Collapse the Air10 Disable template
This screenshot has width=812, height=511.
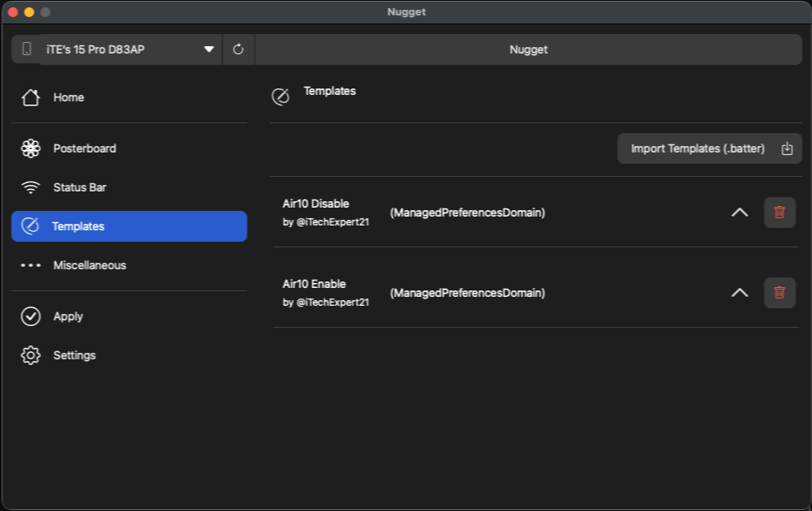coord(740,213)
